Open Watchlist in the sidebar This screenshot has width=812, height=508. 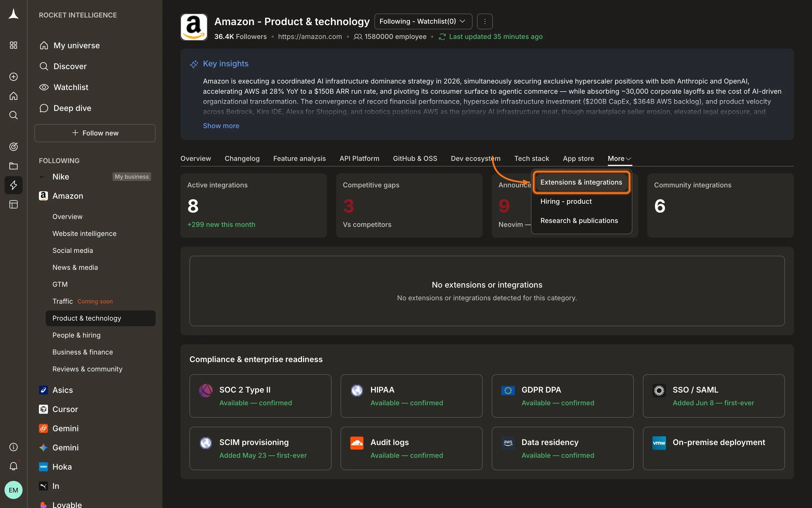(64, 87)
